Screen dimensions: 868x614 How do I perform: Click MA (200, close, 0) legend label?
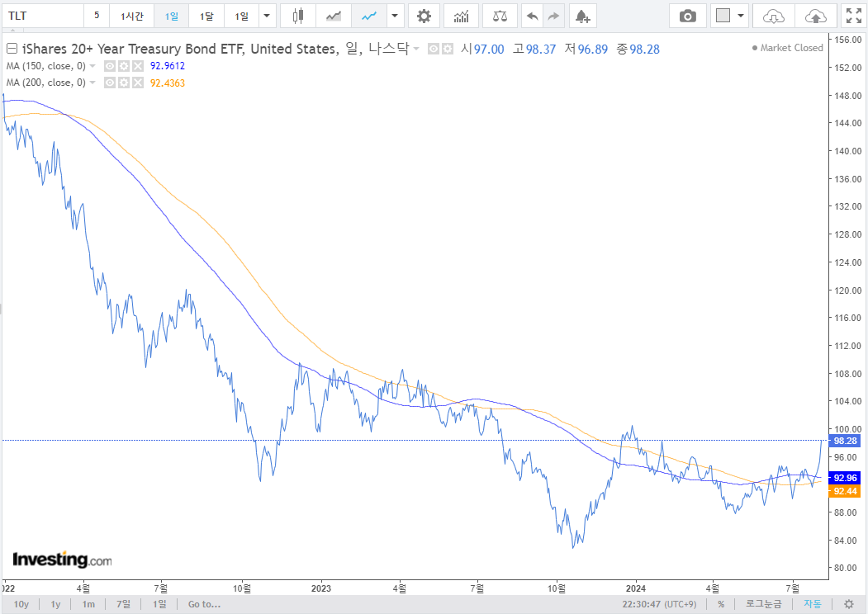[46, 83]
